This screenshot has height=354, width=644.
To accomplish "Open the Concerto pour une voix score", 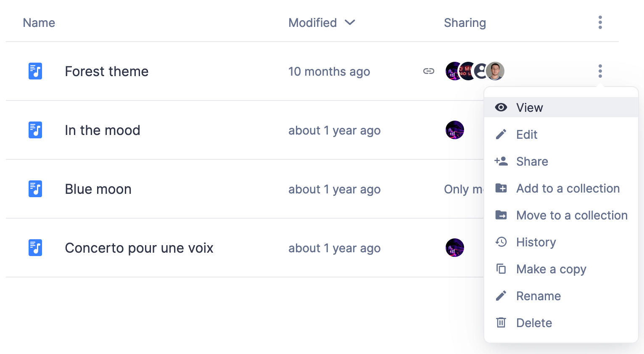I will (x=139, y=248).
